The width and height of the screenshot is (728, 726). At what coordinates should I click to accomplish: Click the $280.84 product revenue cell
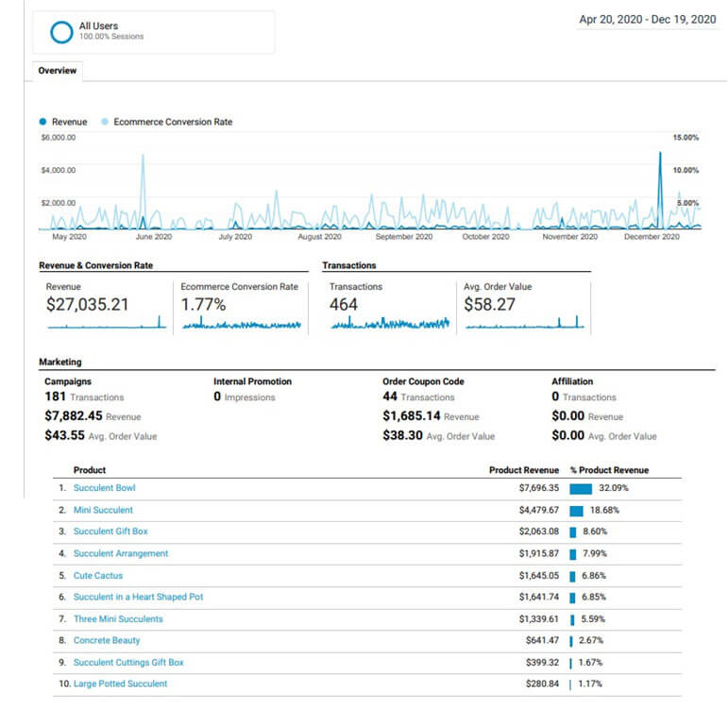[x=542, y=684]
